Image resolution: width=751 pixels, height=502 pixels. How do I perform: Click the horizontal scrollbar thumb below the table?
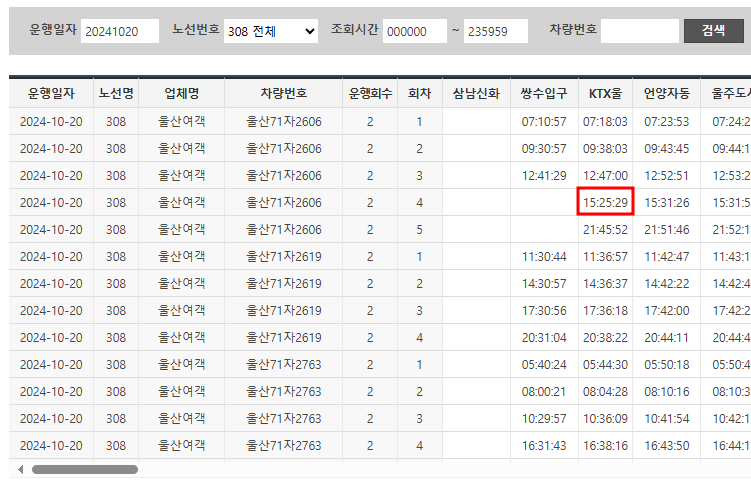85,468
